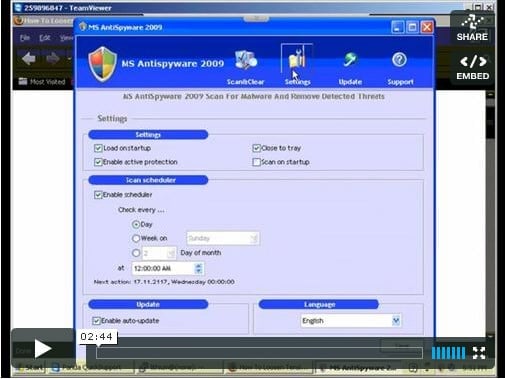The image size is (505, 379).
Task: Open the browser File menu
Action: click(x=24, y=38)
